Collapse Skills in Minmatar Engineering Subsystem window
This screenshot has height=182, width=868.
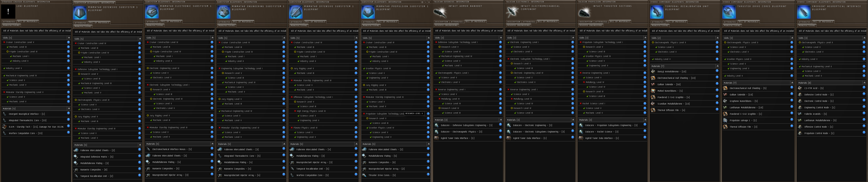284,38
